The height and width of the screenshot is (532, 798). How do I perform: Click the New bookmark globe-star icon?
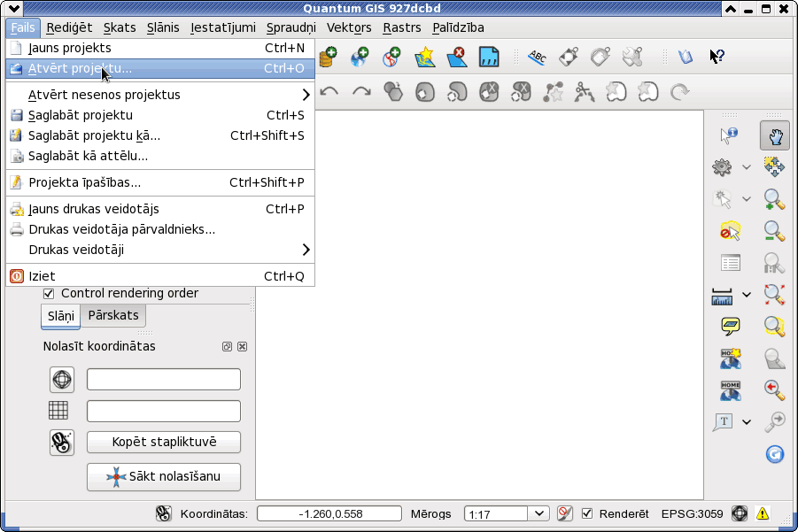[731, 358]
